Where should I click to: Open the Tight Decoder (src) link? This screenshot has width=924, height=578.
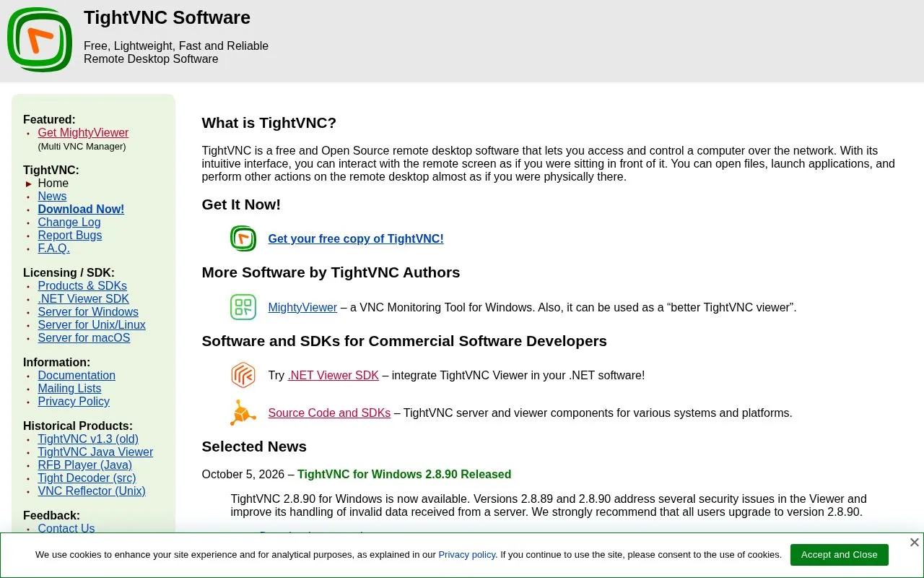coord(87,478)
